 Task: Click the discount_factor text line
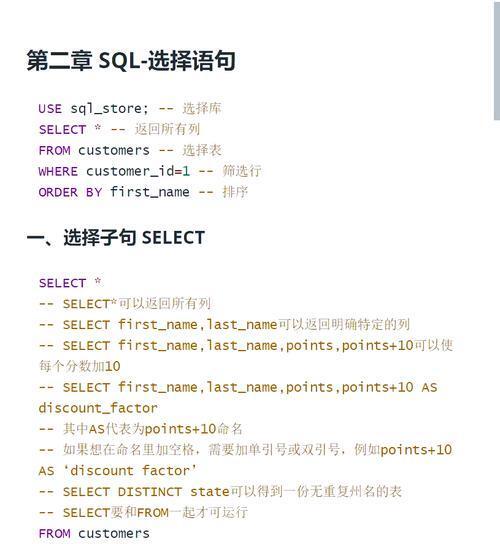(98, 408)
